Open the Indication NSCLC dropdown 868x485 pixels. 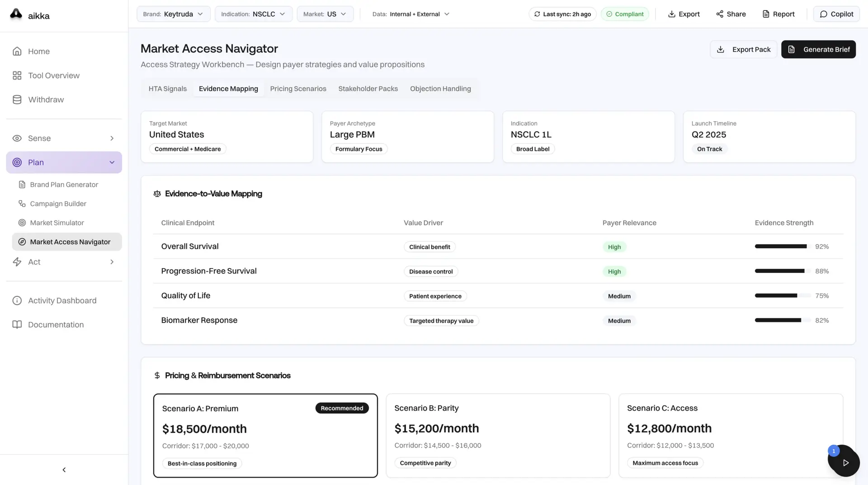(253, 14)
